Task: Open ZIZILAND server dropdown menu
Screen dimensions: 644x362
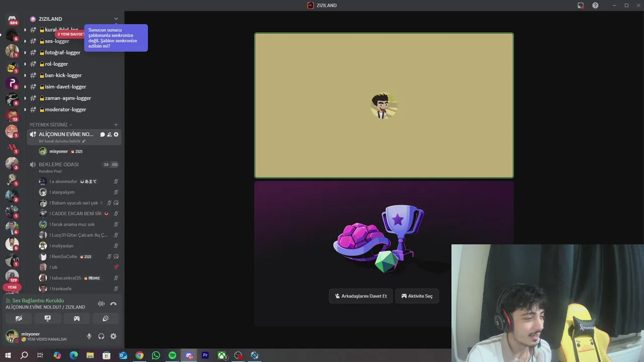Action: (x=116, y=19)
